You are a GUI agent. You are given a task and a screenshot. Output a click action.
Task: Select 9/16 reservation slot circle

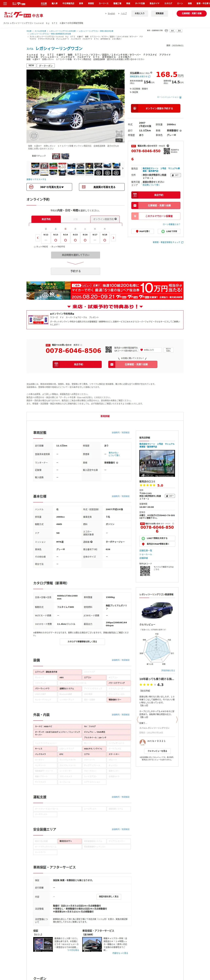pyautogui.click(x=85, y=240)
